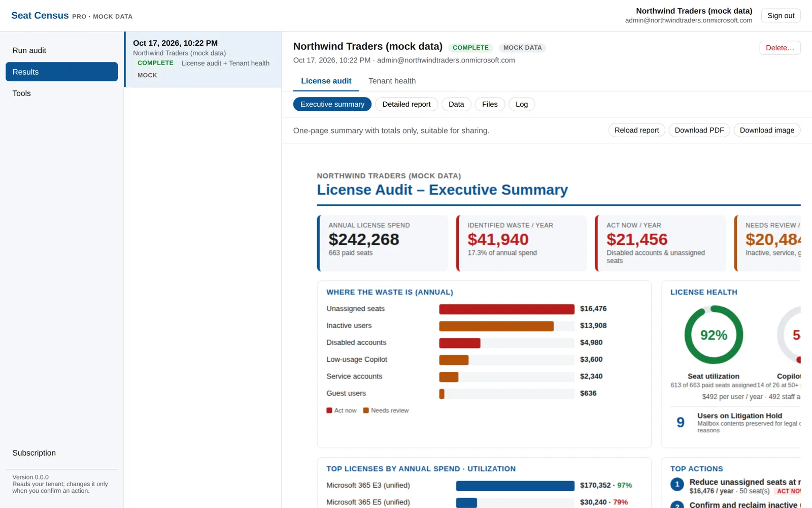View the Log pill
The image size is (812, 508).
point(522,104)
